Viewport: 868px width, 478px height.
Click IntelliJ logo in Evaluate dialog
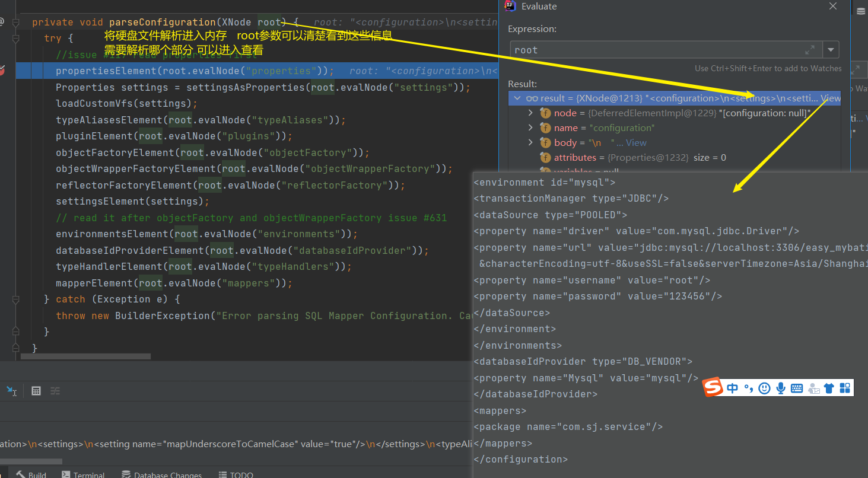[510, 6]
